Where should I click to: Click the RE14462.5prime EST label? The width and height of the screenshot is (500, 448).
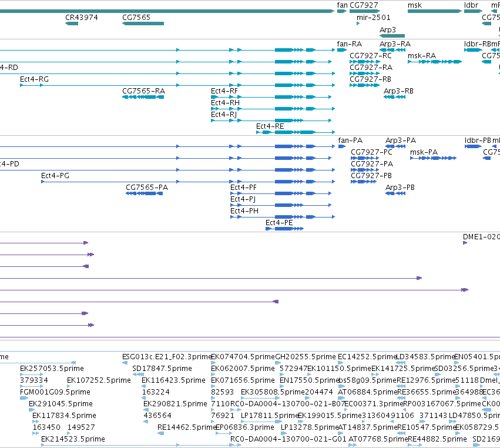187,427
